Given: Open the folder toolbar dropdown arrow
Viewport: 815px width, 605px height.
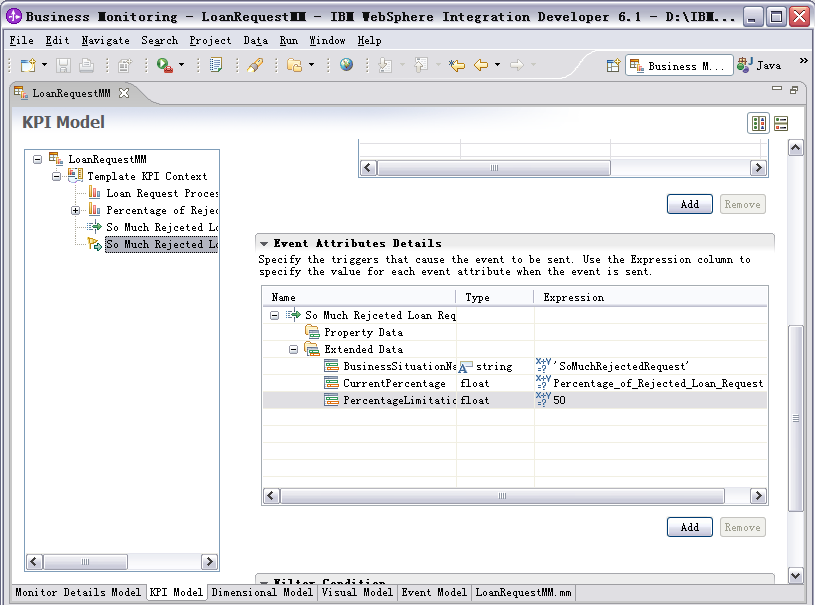Looking at the screenshot, I should click(x=311, y=65).
